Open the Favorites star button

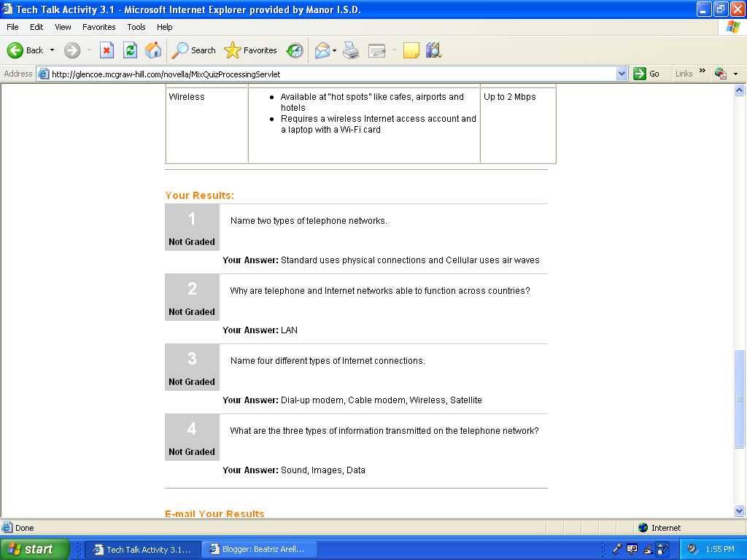(251, 50)
